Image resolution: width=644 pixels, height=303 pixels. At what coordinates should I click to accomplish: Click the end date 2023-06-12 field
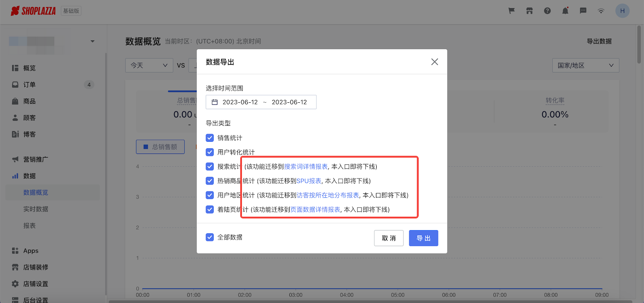[x=289, y=102]
